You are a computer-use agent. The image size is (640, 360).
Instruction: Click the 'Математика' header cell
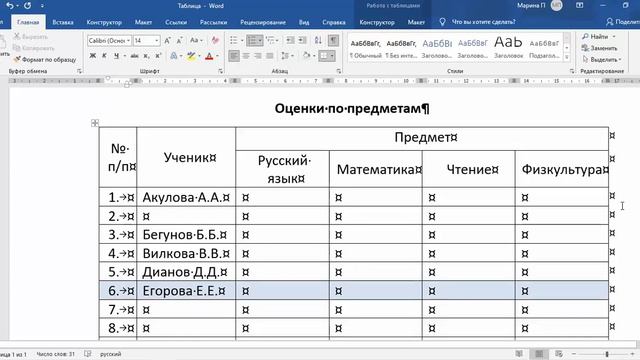point(376,169)
